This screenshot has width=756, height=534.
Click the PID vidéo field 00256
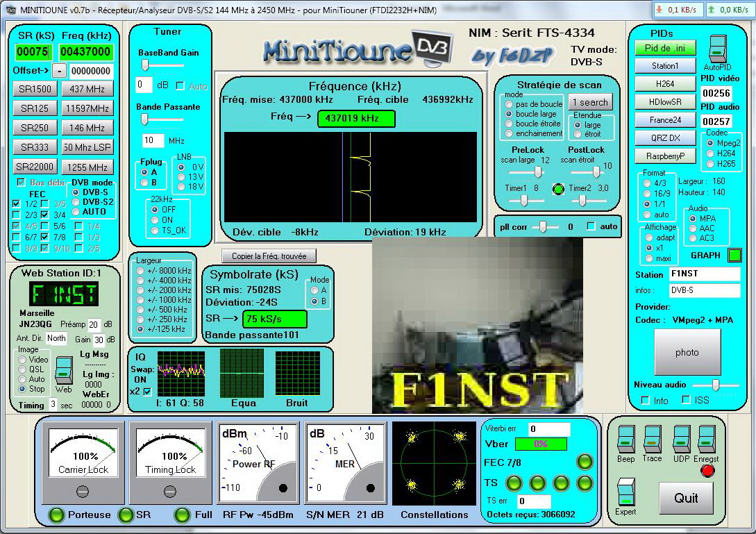[716, 92]
